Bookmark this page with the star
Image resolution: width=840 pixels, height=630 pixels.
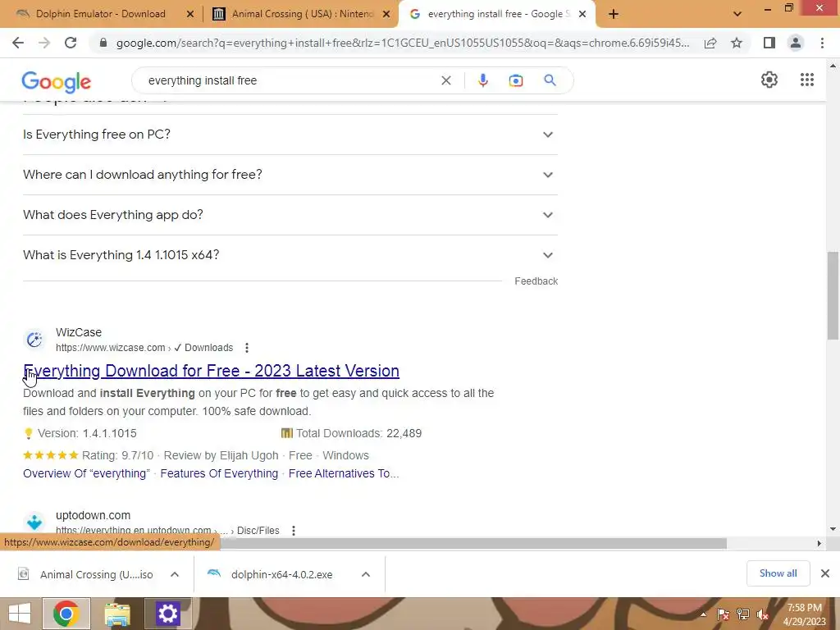[x=737, y=43]
